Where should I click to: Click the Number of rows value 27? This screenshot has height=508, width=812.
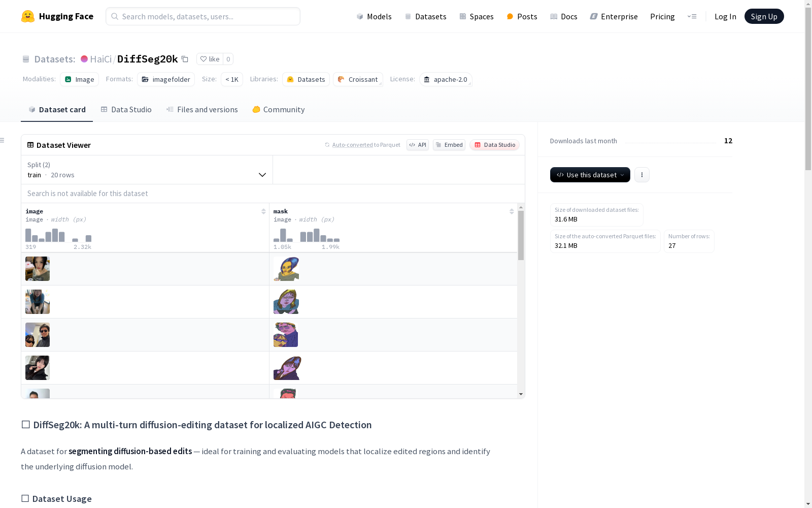(672, 246)
